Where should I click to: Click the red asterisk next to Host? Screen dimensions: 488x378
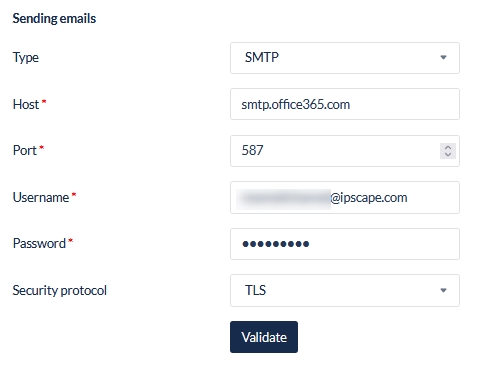coord(44,101)
